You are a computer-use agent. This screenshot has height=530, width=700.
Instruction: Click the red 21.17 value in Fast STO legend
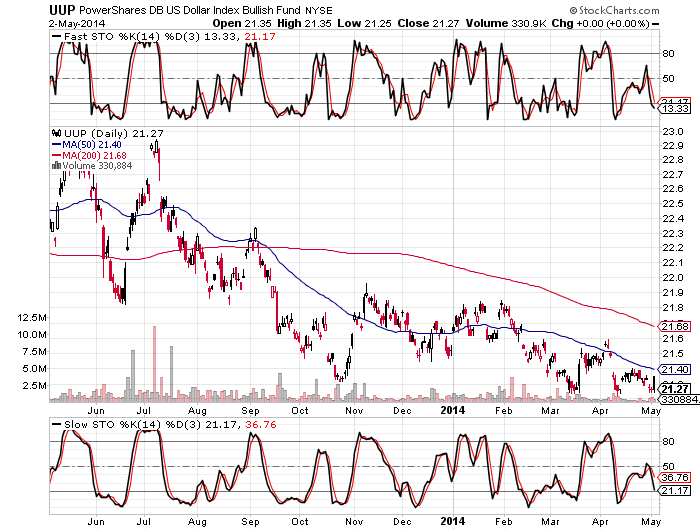(x=260, y=37)
